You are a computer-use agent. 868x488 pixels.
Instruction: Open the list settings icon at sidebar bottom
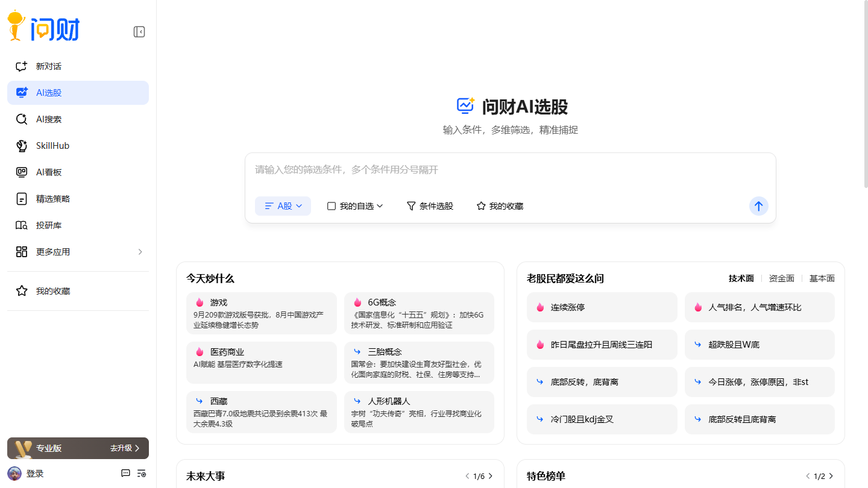(142, 474)
